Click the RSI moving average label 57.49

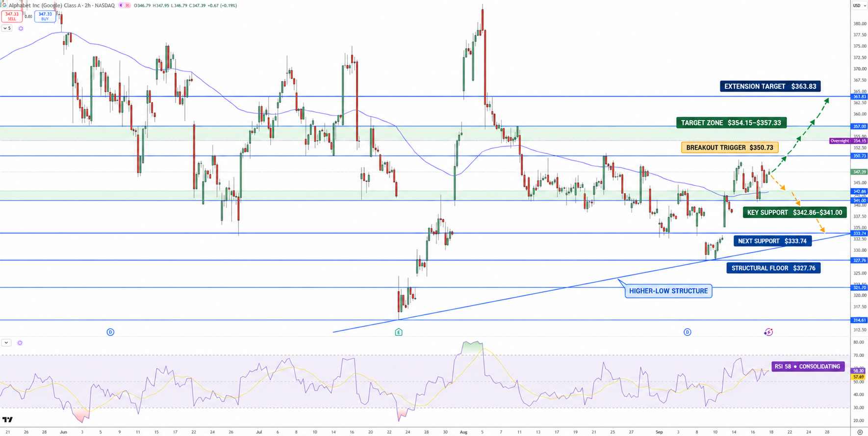pyautogui.click(x=859, y=377)
